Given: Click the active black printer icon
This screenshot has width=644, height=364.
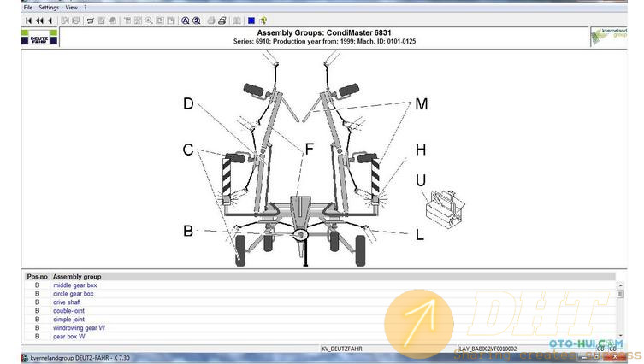Looking at the screenshot, I should coord(222,21).
